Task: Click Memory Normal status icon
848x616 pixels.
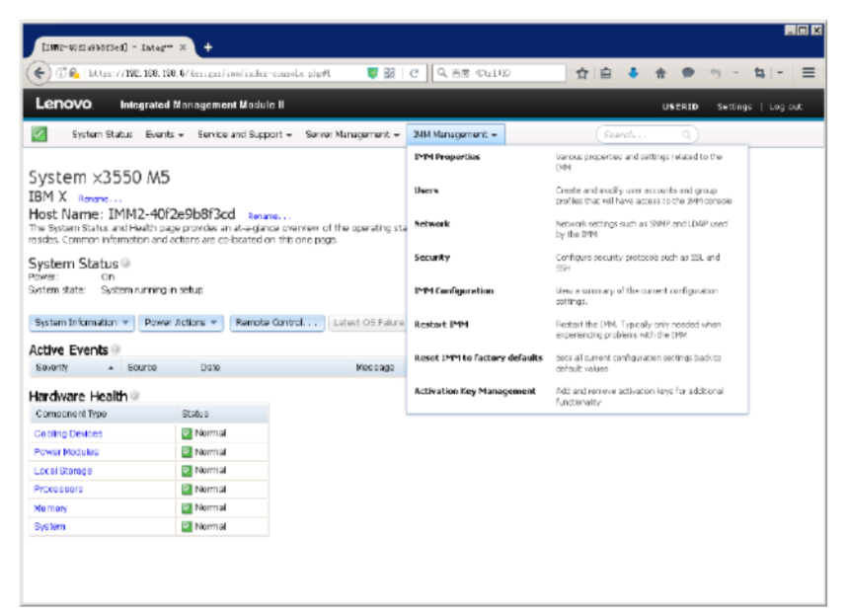Action: coord(187,508)
